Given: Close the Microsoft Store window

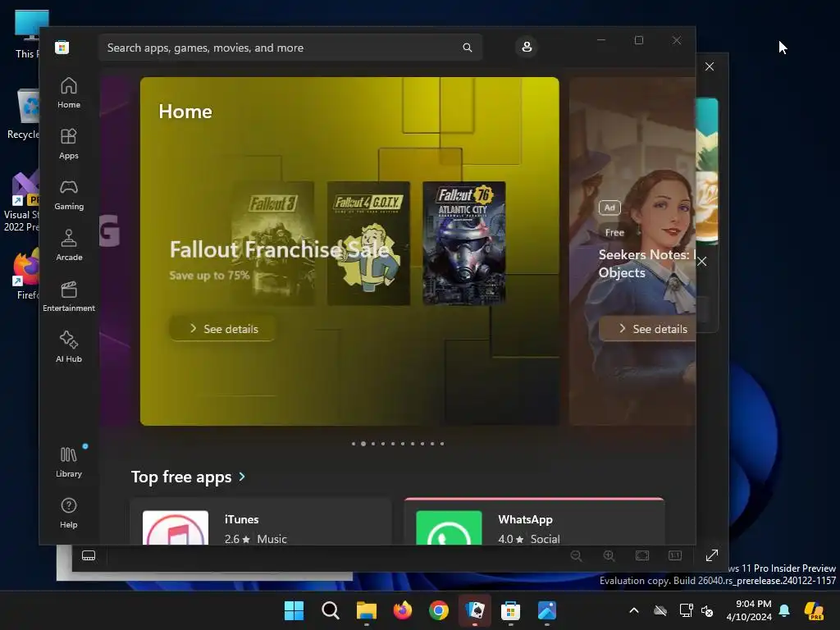Looking at the screenshot, I should [677, 40].
